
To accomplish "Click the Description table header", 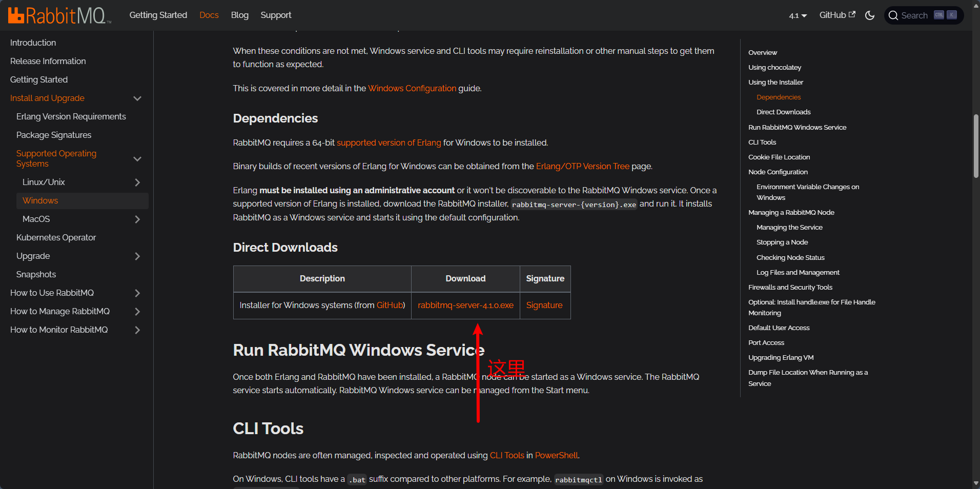I will pyautogui.click(x=322, y=278).
